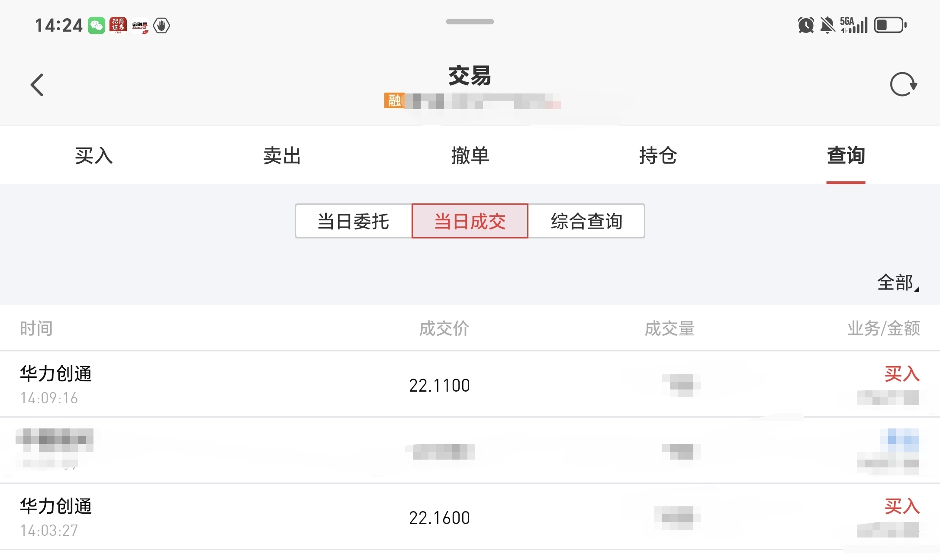Switch to the 买入 tab
The width and height of the screenshot is (940, 560).
(x=94, y=155)
